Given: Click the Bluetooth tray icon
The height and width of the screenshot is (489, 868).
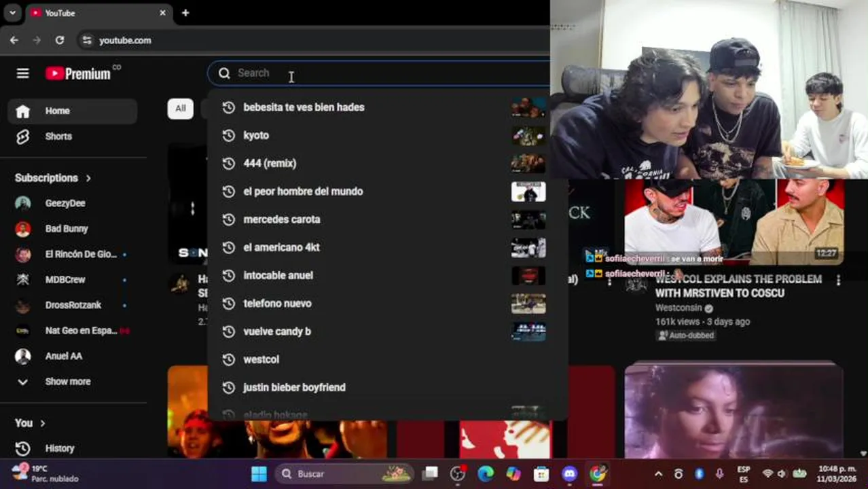Looking at the screenshot, I should pyautogui.click(x=699, y=474).
